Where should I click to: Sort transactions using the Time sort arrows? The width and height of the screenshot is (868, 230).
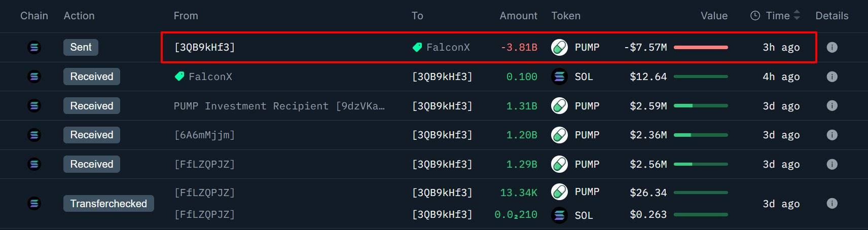[797, 16]
